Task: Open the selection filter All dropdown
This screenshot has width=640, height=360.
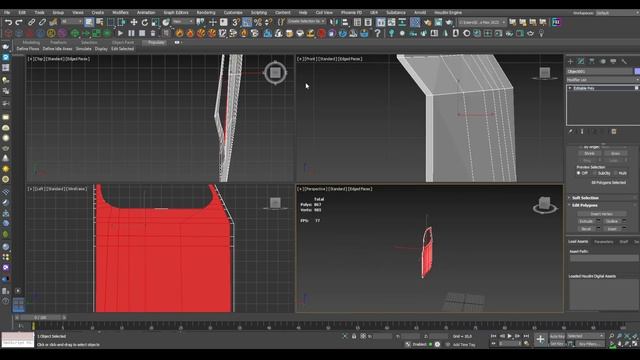Action: point(71,21)
